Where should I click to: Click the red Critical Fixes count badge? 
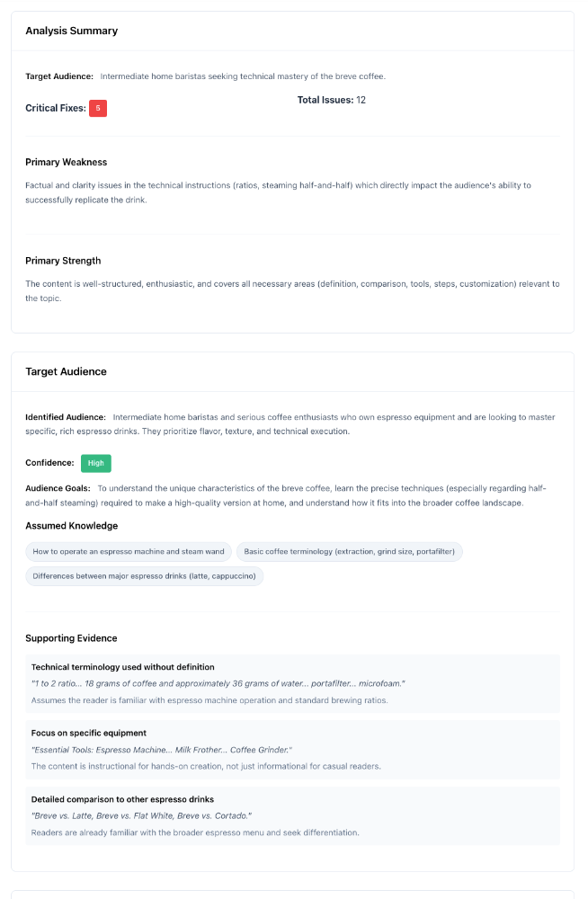tap(98, 108)
